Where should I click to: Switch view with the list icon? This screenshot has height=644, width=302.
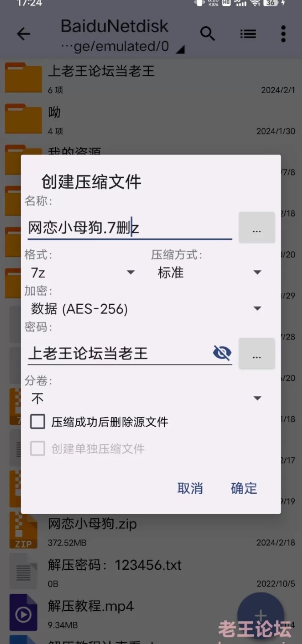pyautogui.click(x=248, y=34)
